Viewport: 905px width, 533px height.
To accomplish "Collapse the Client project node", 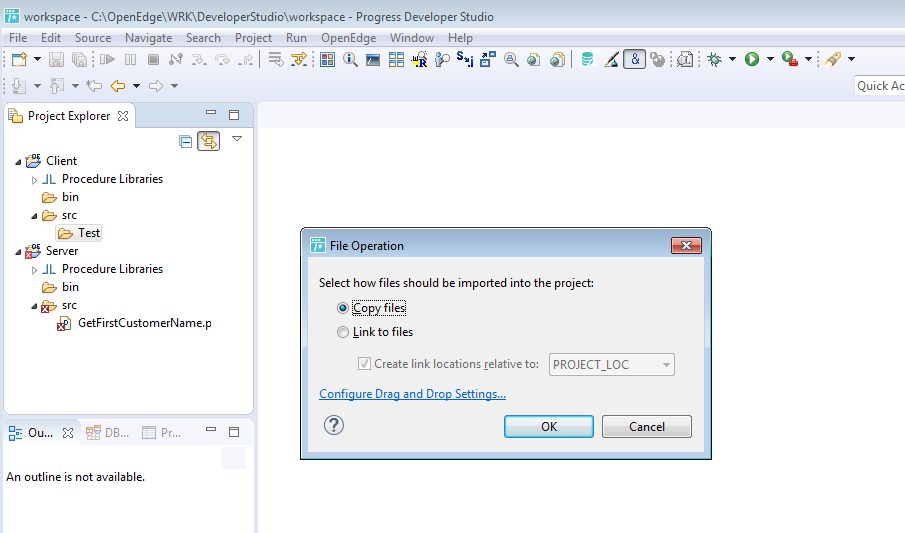I will pos(18,162).
